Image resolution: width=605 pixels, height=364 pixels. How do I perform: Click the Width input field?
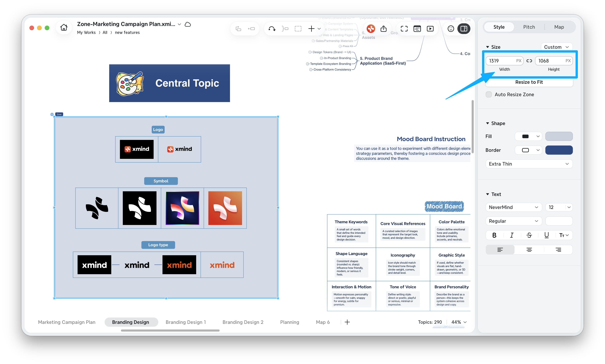pyautogui.click(x=504, y=61)
